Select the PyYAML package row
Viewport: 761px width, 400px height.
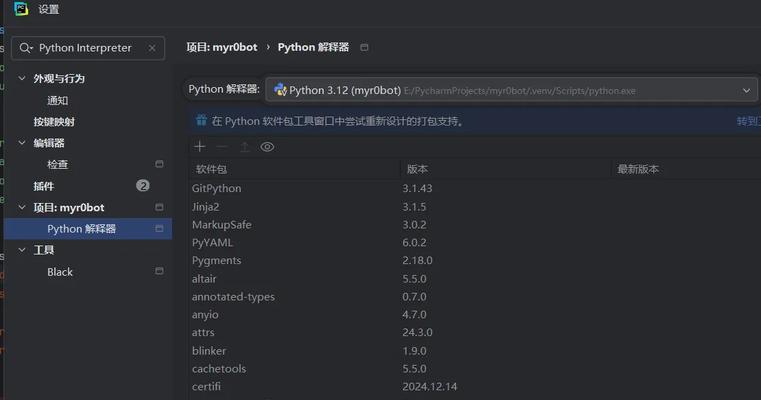coord(475,243)
